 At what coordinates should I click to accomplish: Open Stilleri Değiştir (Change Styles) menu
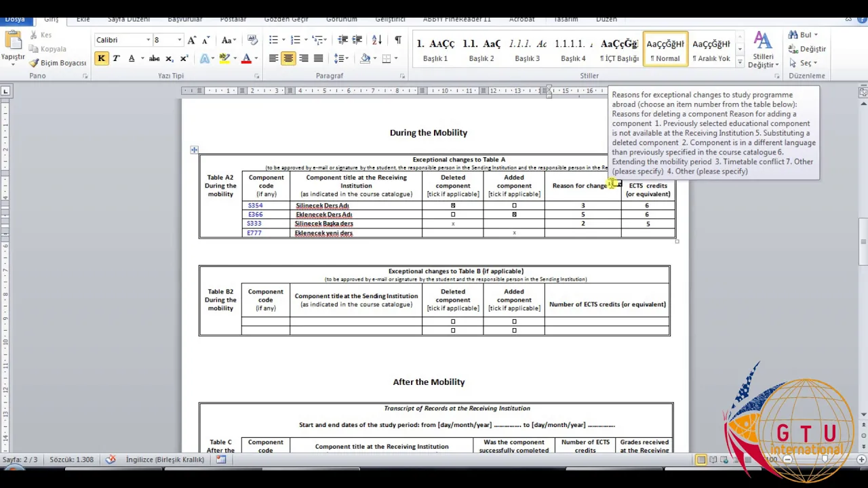763,50
